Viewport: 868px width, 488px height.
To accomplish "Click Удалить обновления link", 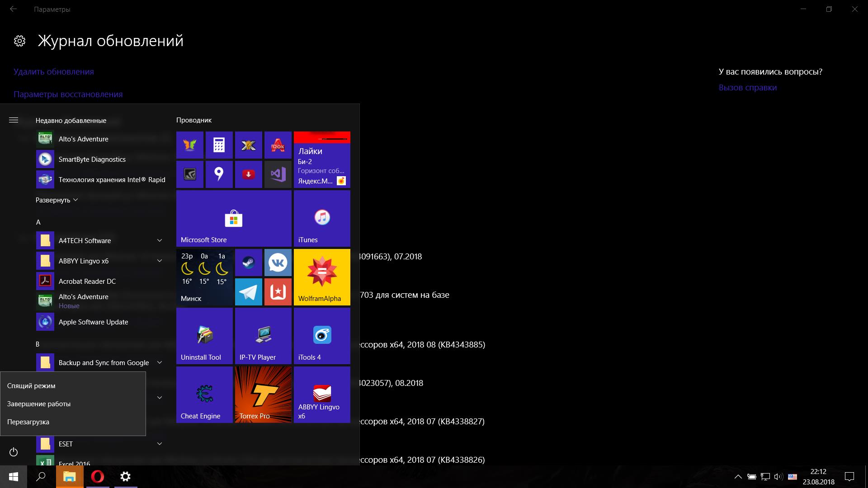I will click(54, 70).
